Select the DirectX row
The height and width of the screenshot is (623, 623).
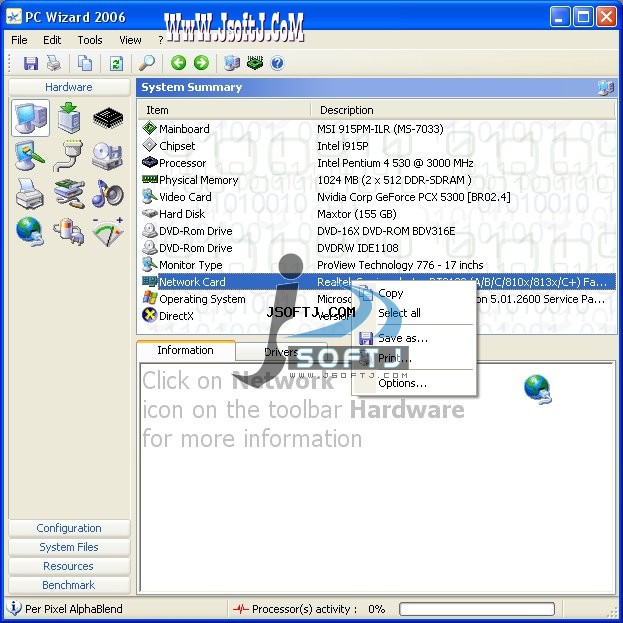click(377, 316)
